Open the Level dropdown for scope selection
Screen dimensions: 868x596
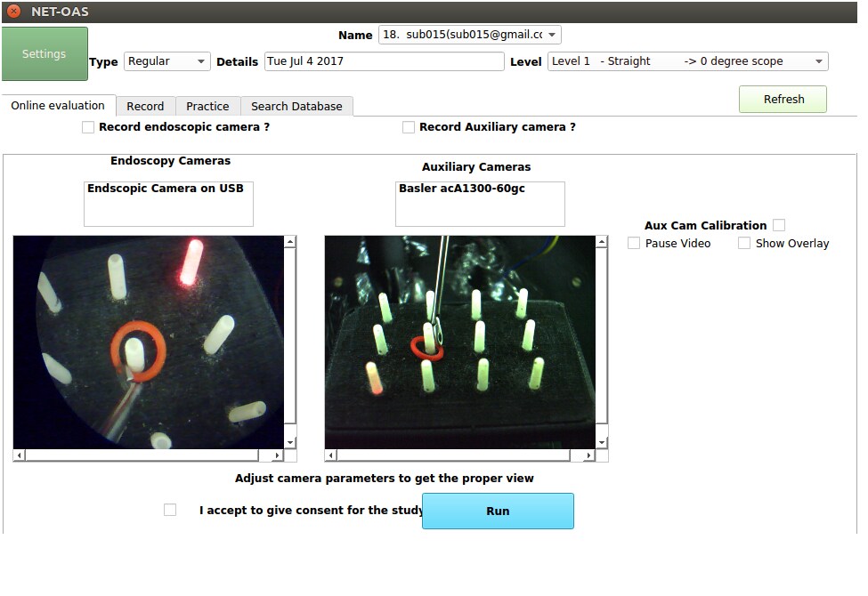(687, 60)
